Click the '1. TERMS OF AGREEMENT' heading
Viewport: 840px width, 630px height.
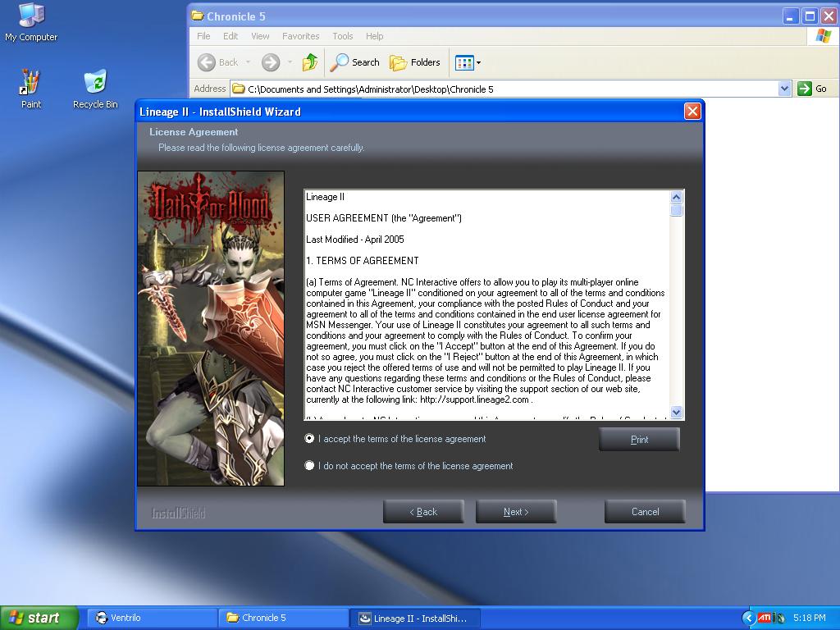tap(362, 261)
